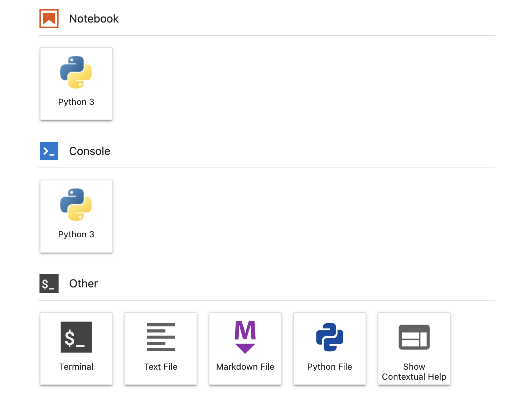532x408 pixels.
Task: Click the Other section heading text
Action: point(83,283)
